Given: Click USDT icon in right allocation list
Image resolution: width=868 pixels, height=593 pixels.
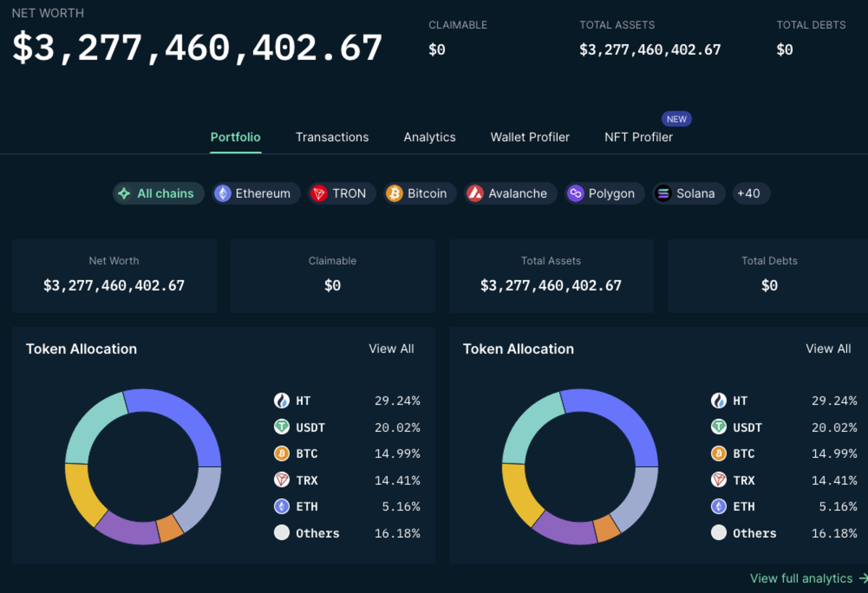Looking at the screenshot, I should point(719,427).
